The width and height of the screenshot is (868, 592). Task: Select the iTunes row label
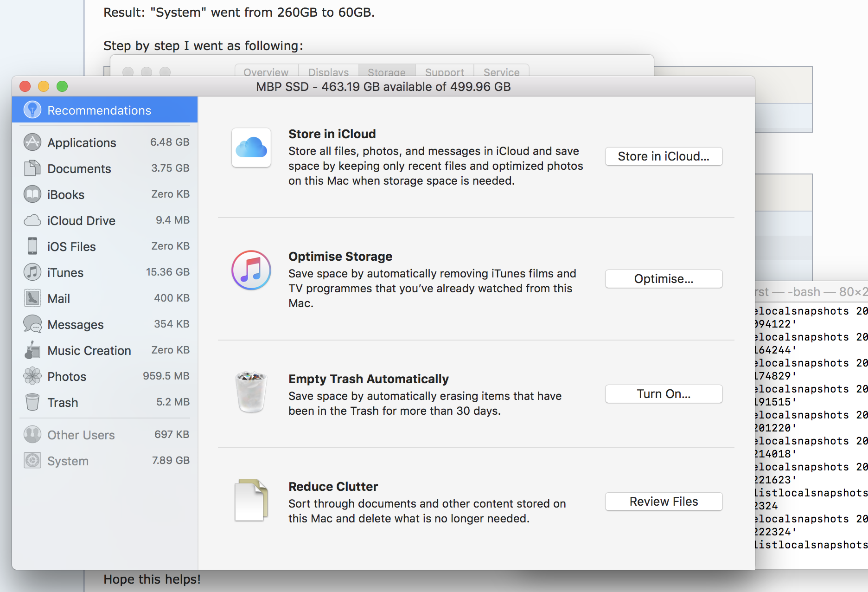(65, 272)
